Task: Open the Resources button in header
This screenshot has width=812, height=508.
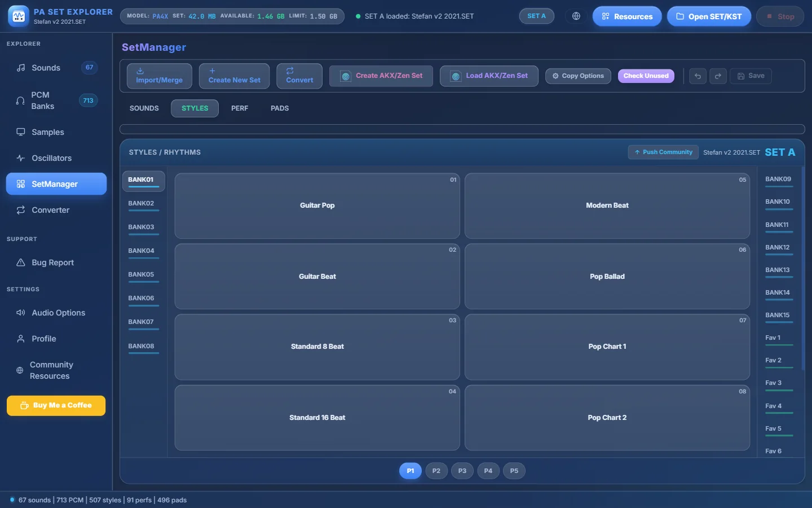Action: (627, 16)
